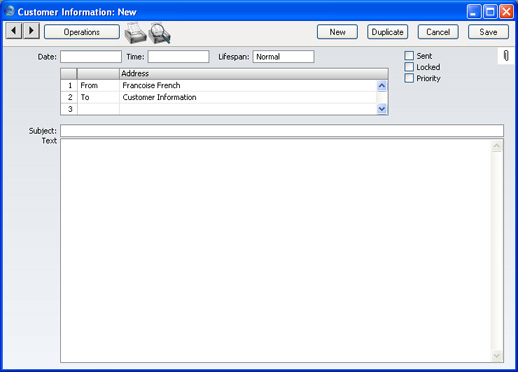Image resolution: width=518 pixels, height=372 pixels.
Task: Select the 'Francoise French' address cell
Action: point(248,85)
